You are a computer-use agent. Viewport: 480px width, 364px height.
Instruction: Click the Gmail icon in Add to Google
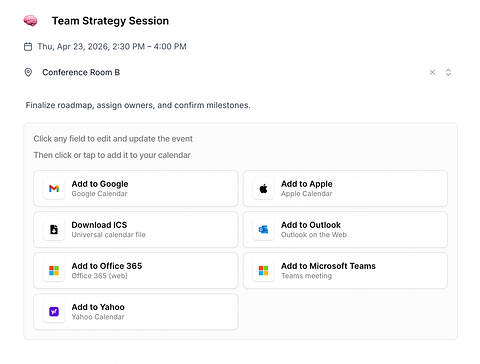point(54,189)
